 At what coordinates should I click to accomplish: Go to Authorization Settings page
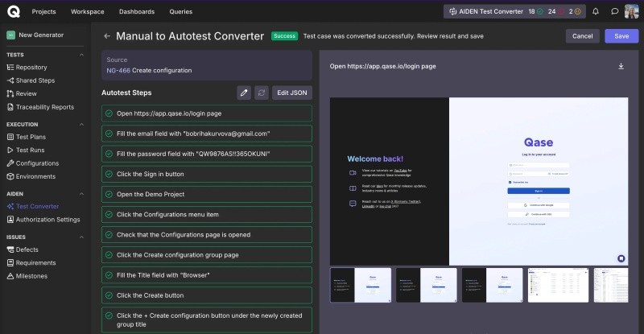point(48,220)
